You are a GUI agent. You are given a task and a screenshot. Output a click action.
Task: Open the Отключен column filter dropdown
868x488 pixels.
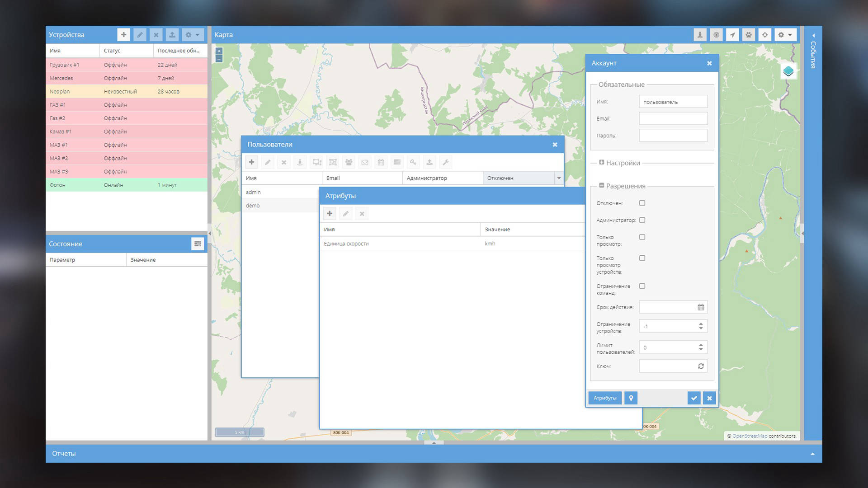[x=559, y=178]
